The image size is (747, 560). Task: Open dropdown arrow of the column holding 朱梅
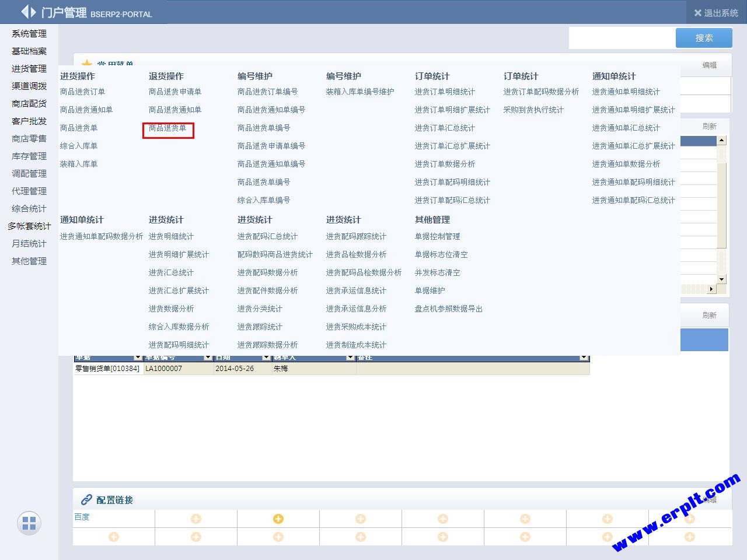[350, 358]
